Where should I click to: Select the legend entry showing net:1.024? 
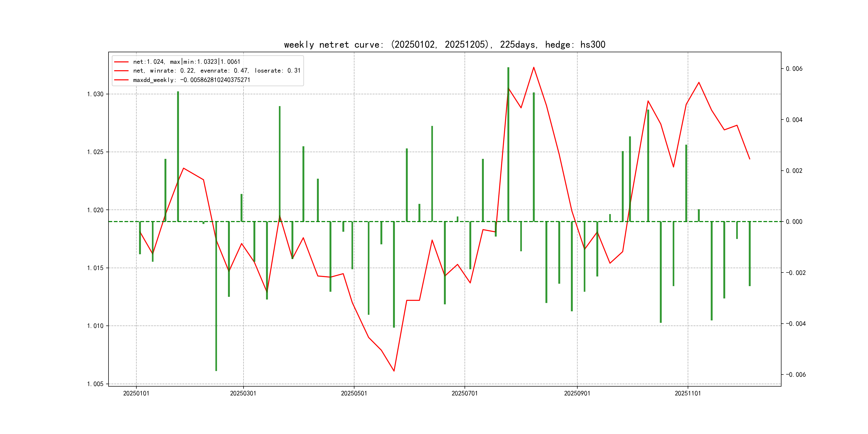pyautogui.click(x=186, y=62)
